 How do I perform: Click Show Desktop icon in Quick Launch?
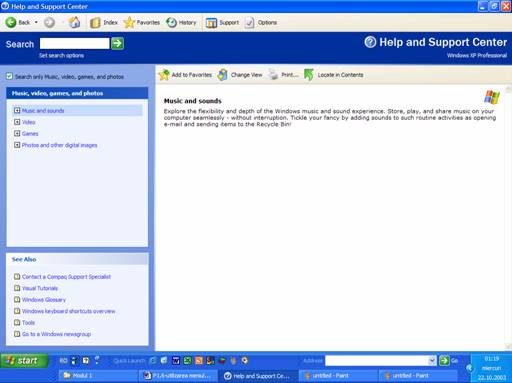tap(164, 360)
